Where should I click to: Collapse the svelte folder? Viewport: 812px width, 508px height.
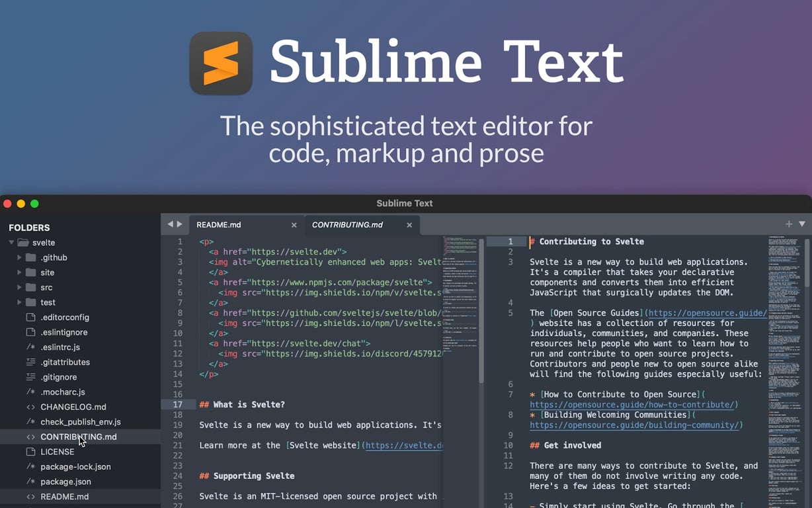tap(11, 242)
